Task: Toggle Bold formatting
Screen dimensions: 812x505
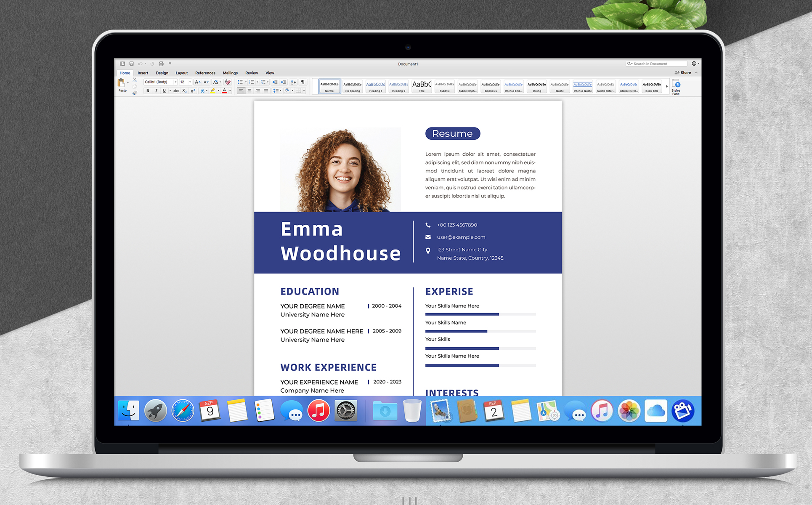Action: pos(148,91)
